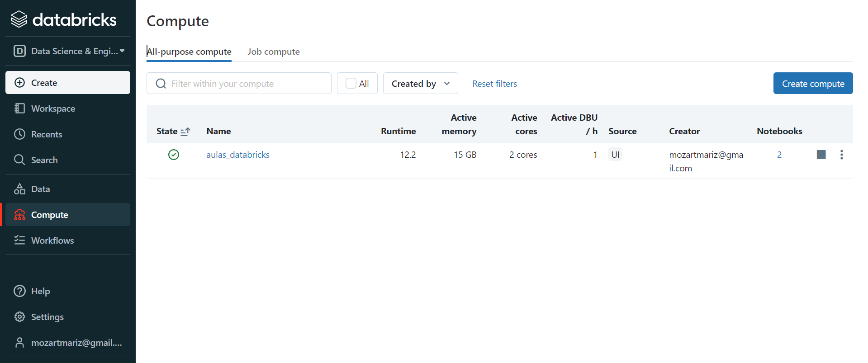
Task: Click the Create button in sidebar
Action: tap(68, 83)
